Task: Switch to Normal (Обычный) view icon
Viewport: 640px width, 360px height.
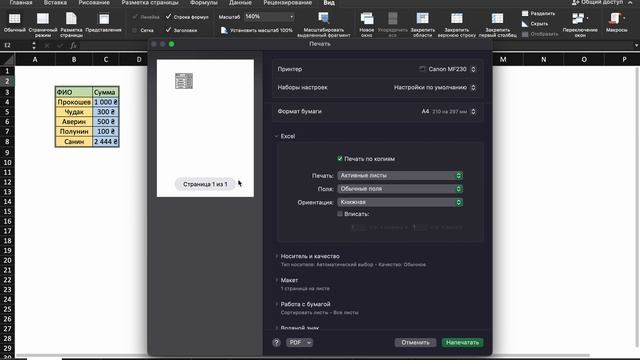Action: [14, 19]
